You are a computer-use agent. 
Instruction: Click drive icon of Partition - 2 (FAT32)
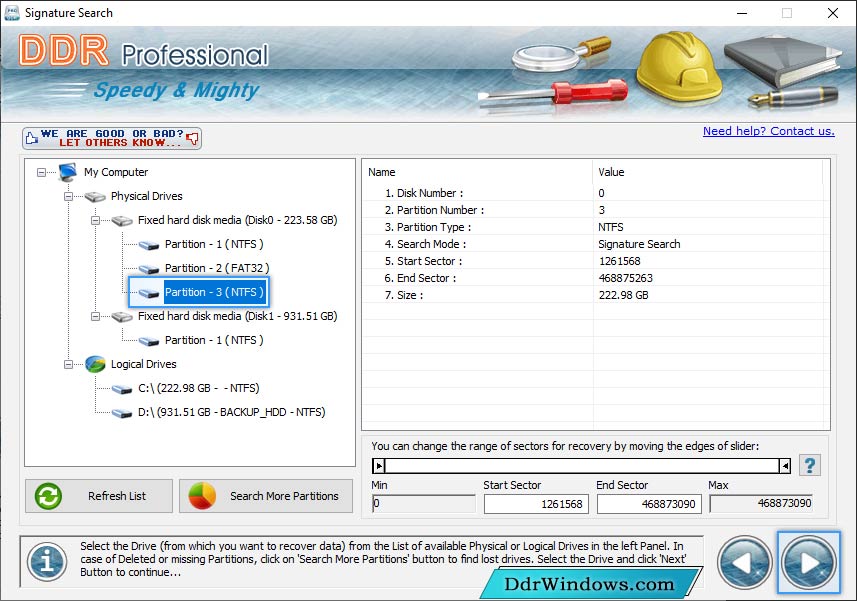pos(149,269)
